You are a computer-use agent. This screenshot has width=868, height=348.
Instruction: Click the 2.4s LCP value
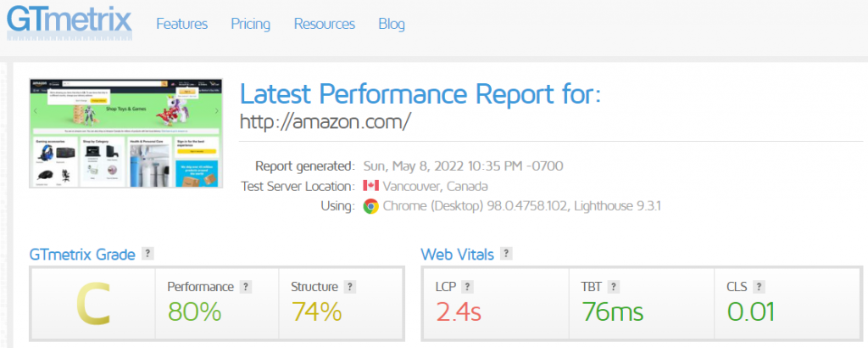pos(458,312)
